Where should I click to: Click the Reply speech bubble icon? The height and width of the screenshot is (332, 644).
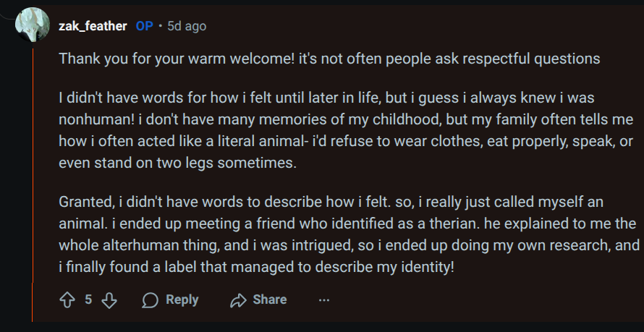coord(151,299)
